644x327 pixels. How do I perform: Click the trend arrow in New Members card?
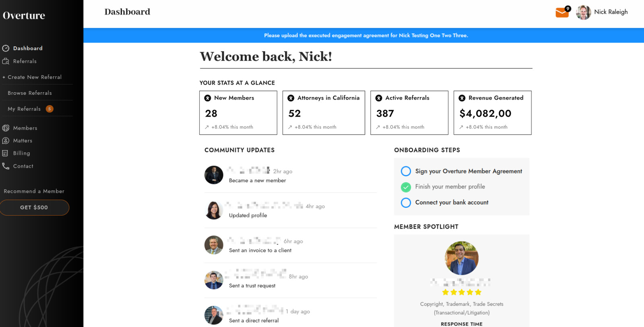point(207,127)
